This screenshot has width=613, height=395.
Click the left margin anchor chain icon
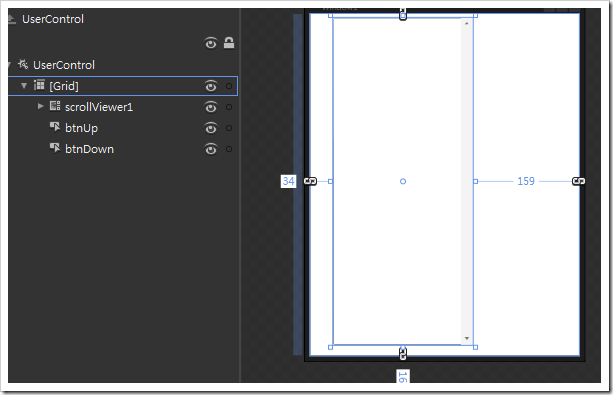point(310,181)
